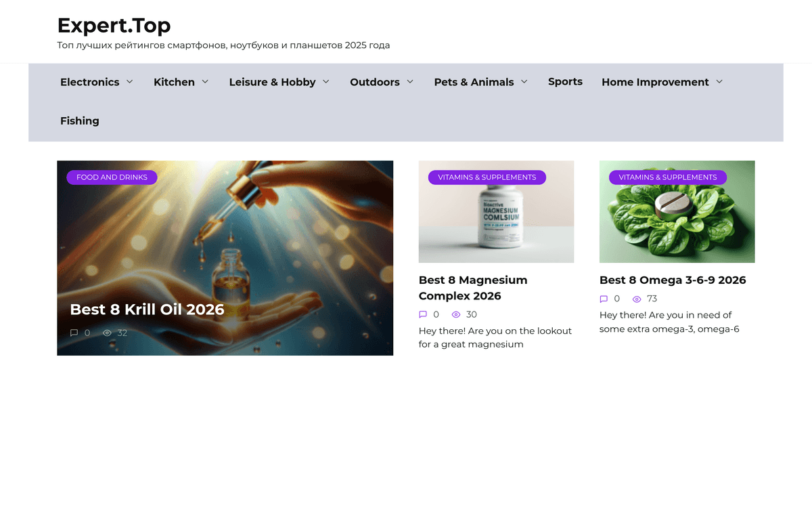Open Best 8 Krill Oil 2026 headline
This screenshot has width=812, height=508.
pos(147,310)
